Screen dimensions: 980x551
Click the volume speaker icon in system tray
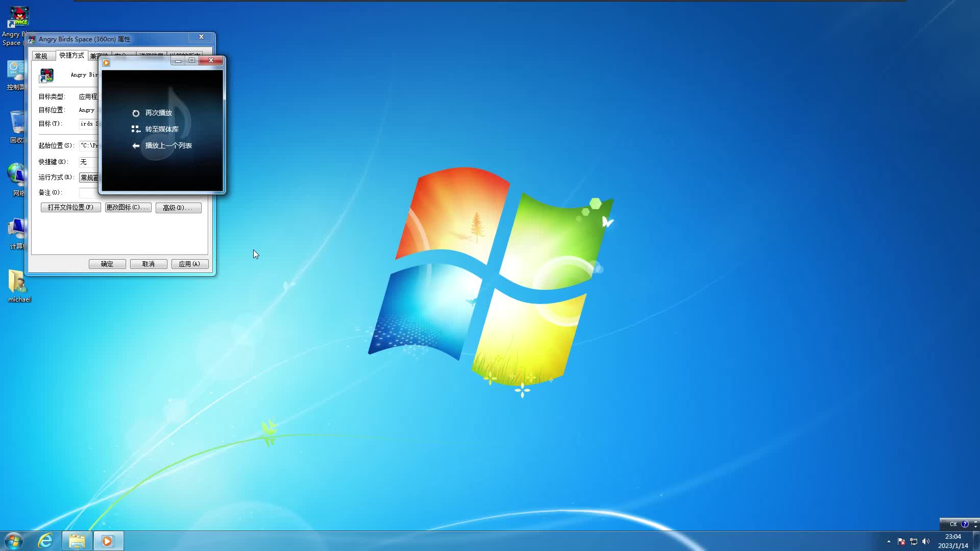point(926,541)
